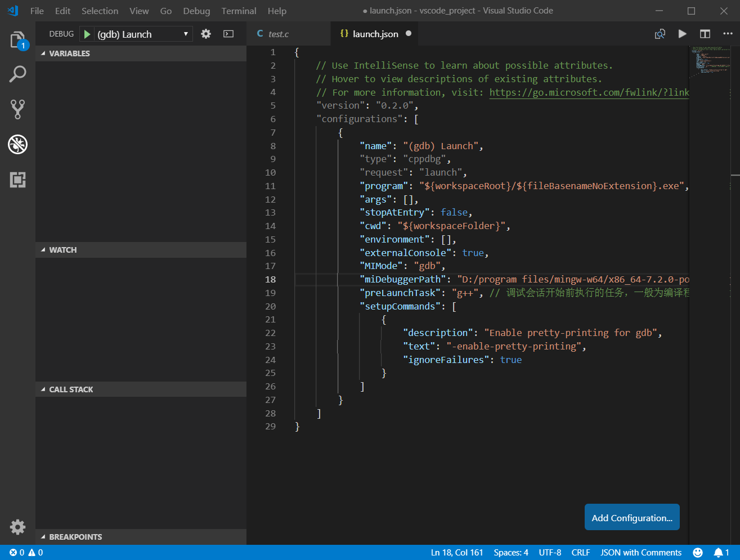This screenshot has width=740, height=560.
Task: Click line number 1 in the gutter
Action: tap(273, 52)
